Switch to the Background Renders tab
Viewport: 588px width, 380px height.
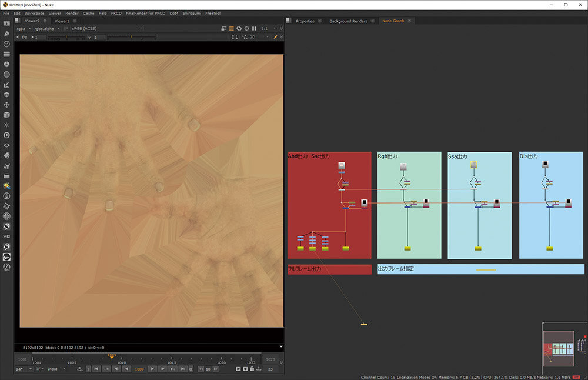[348, 21]
